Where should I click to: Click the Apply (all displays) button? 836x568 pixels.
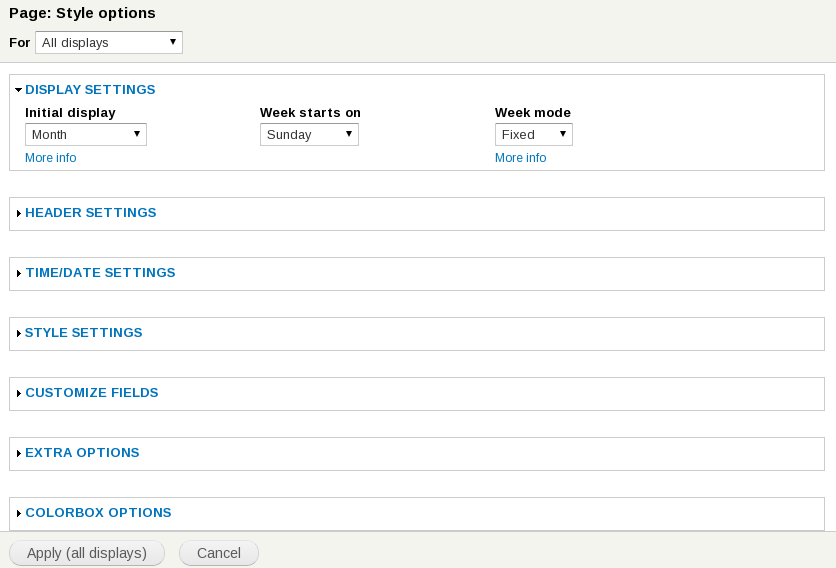click(87, 553)
